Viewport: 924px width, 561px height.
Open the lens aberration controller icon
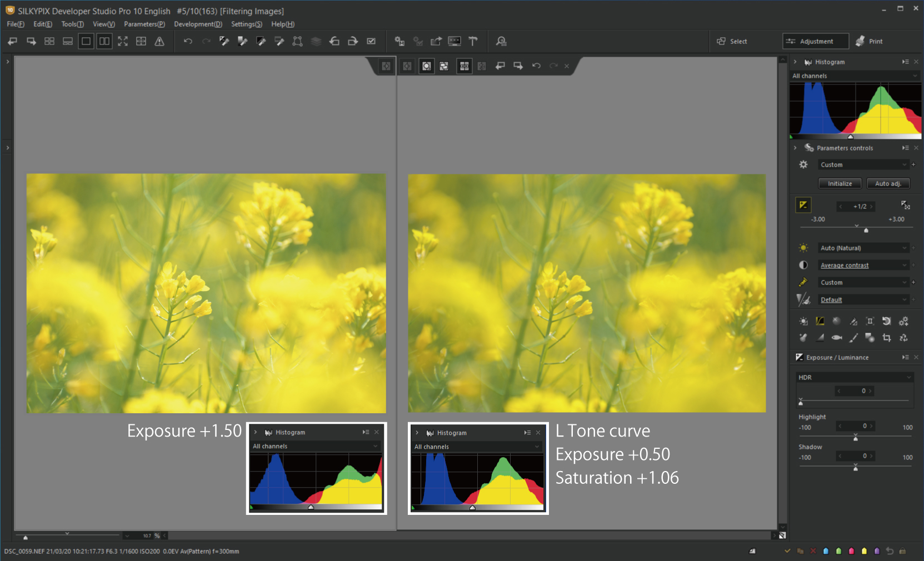[870, 321]
